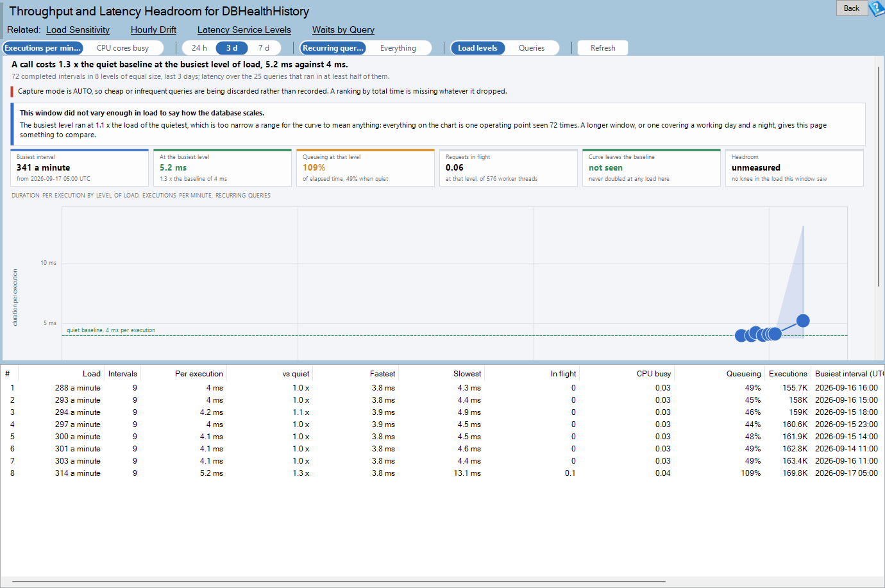Select the row with 314 a minute

pos(442,473)
